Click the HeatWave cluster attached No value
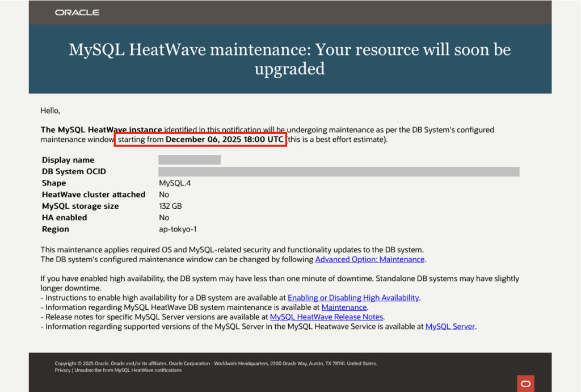581x392 pixels. point(164,195)
